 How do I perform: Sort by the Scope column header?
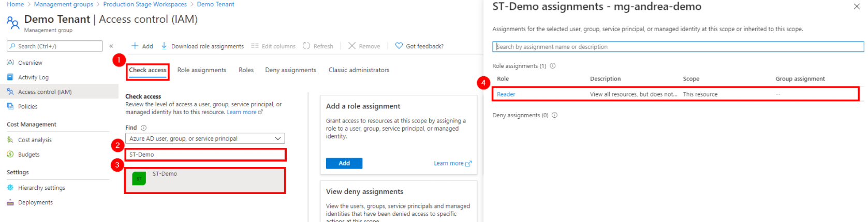click(x=691, y=79)
